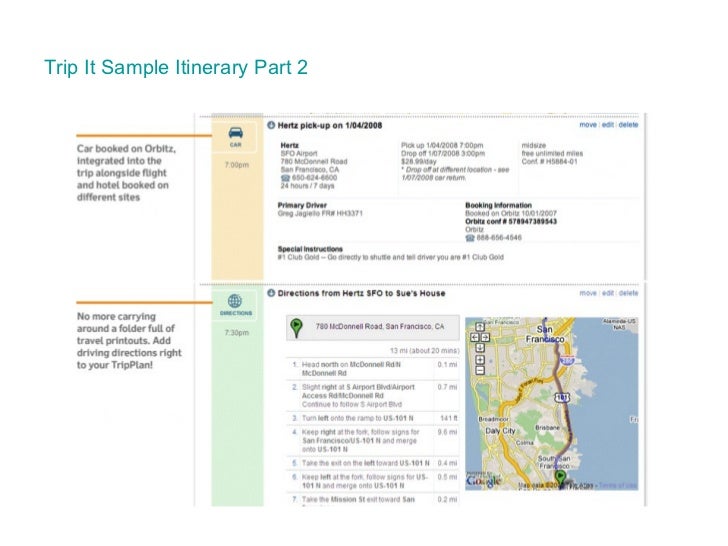This screenshot has width=728, height=546.
Task: Click the 7:00pm time under the car icon
Action: tap(236, 165)
